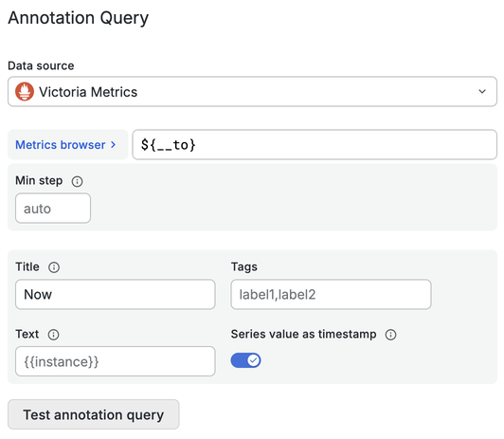Click the Test annotation query button
The height and width of the screenshot is (439, 504).
pyautogui.click(x=94, y=414)
